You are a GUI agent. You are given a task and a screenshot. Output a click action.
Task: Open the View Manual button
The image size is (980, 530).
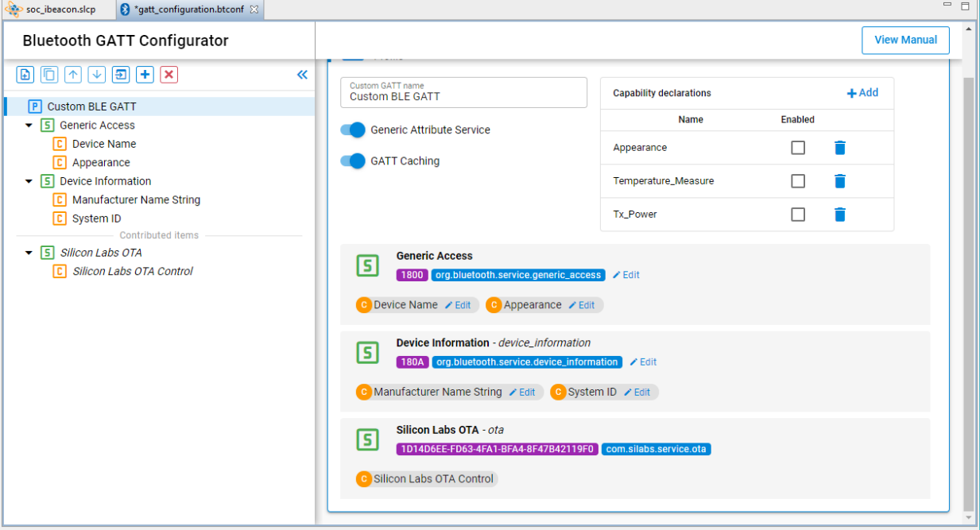tap(905, 40)
